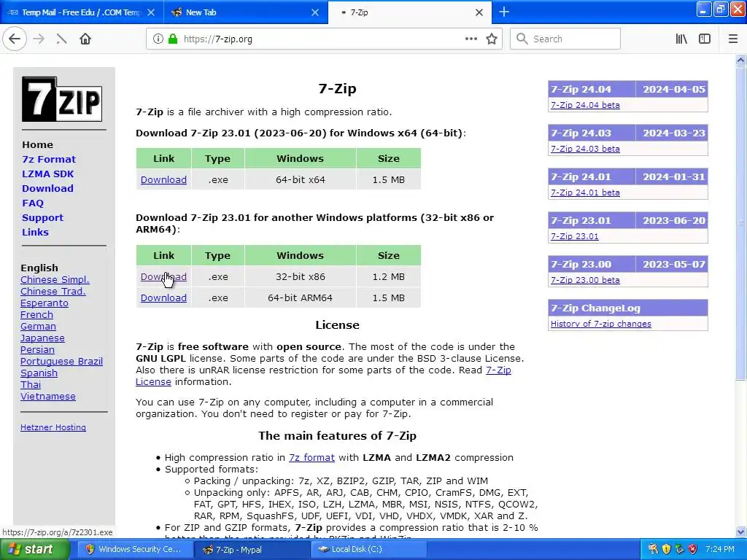Show site information icon in address bar
This screenshot has width=747, height=560.
point(158,39)
